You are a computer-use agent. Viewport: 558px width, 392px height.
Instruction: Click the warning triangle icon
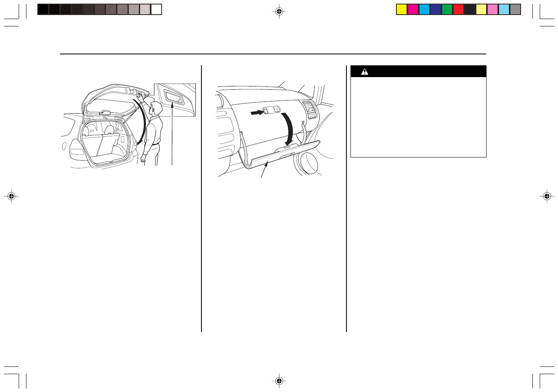pos(365,72)
